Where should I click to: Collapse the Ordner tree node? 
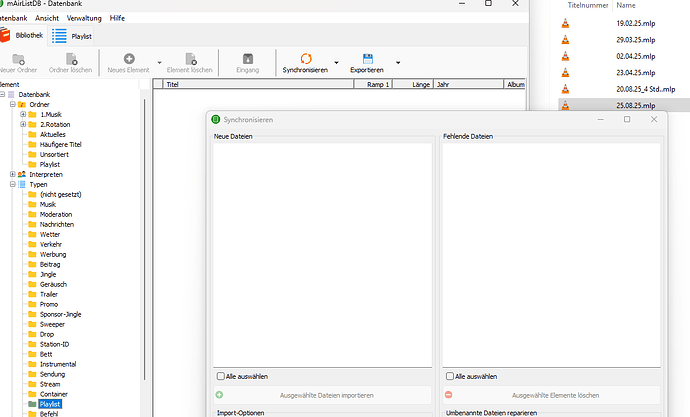(x=13, y=104)
